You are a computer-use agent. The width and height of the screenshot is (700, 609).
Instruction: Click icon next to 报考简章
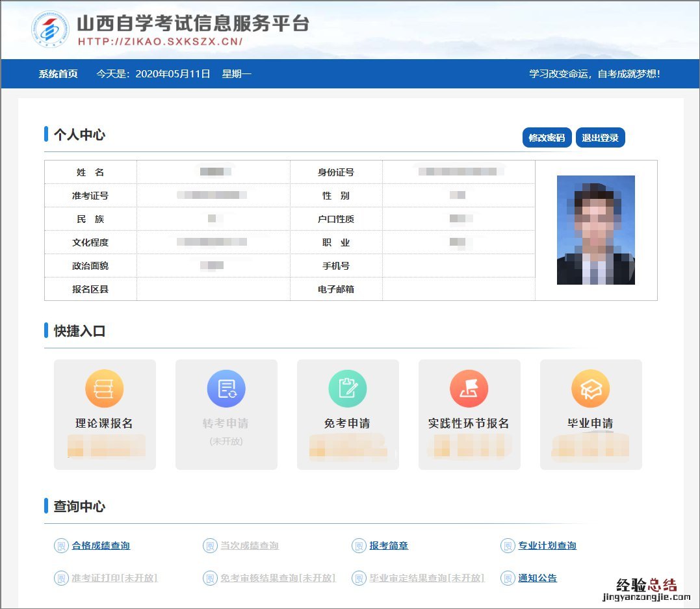point(359,546)
